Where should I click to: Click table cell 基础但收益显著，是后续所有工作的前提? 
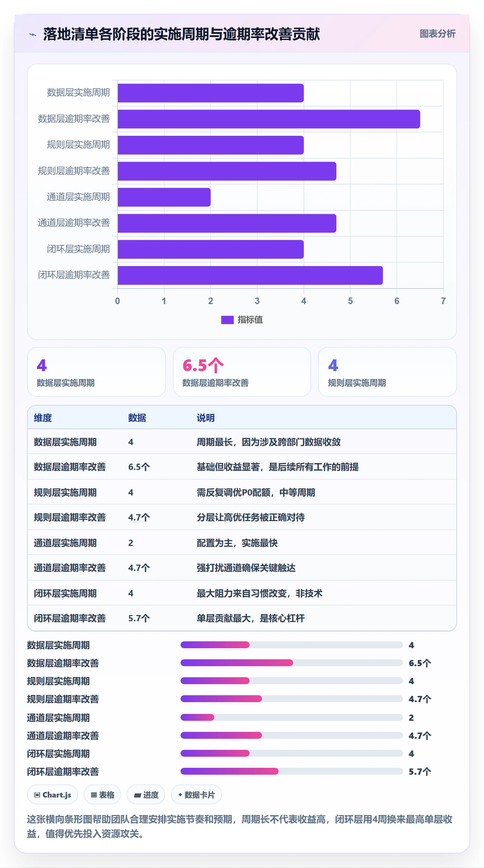pyautogui.click(x=278, y=467)
